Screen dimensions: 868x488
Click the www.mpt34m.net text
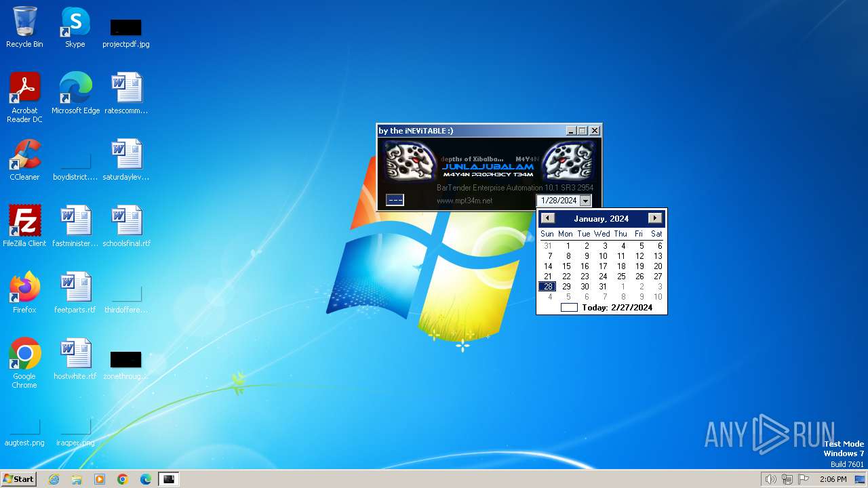465,201
